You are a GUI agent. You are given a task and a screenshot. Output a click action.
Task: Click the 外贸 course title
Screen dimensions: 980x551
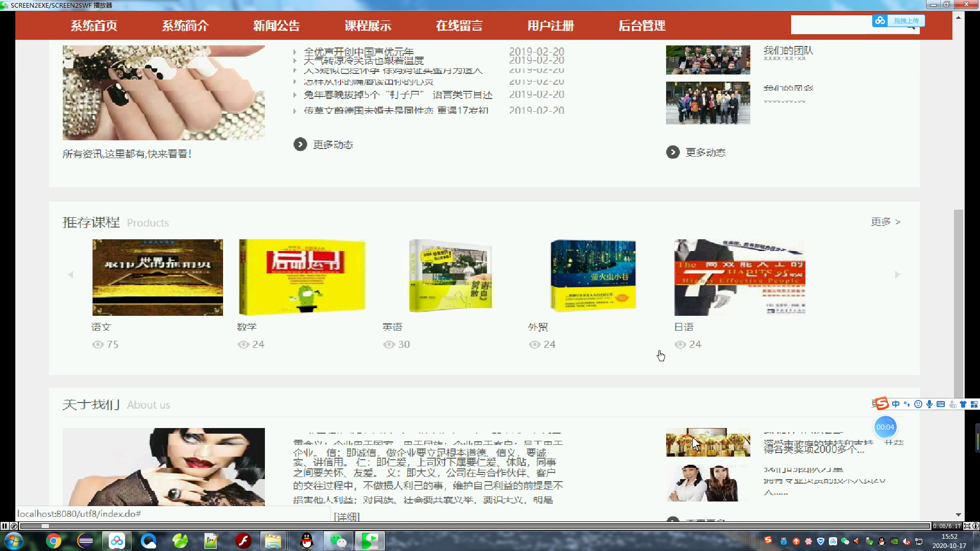click(x=538, y=327)
